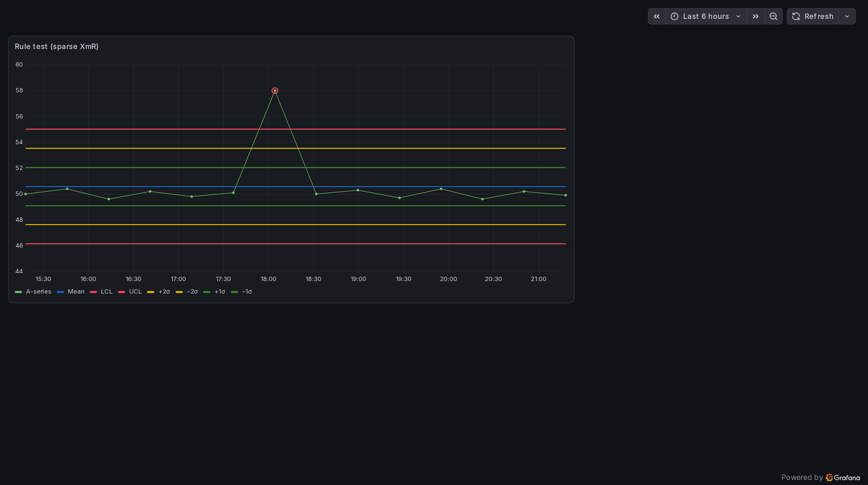Toggle −2σ series in the legend
This screenshot has height=485, width=868.
[192, 292]
